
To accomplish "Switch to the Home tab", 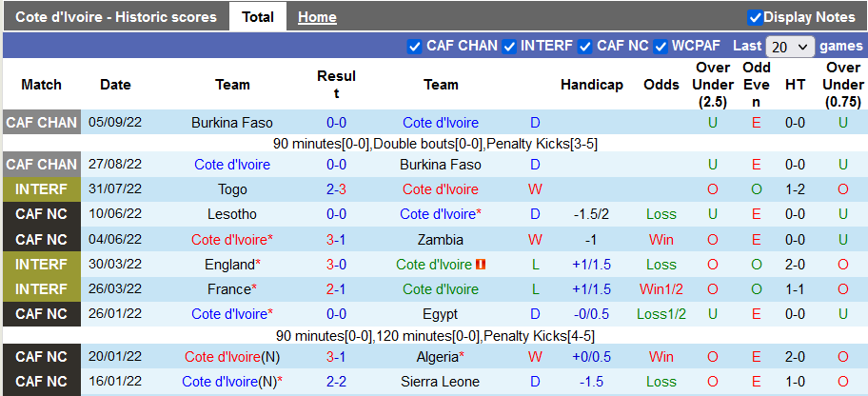I will (317, 17).
